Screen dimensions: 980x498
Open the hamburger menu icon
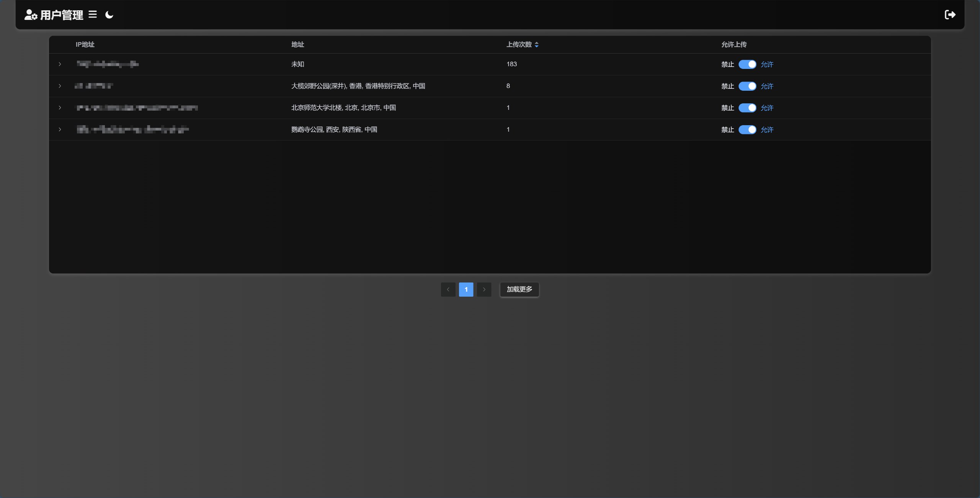(93, 15)
